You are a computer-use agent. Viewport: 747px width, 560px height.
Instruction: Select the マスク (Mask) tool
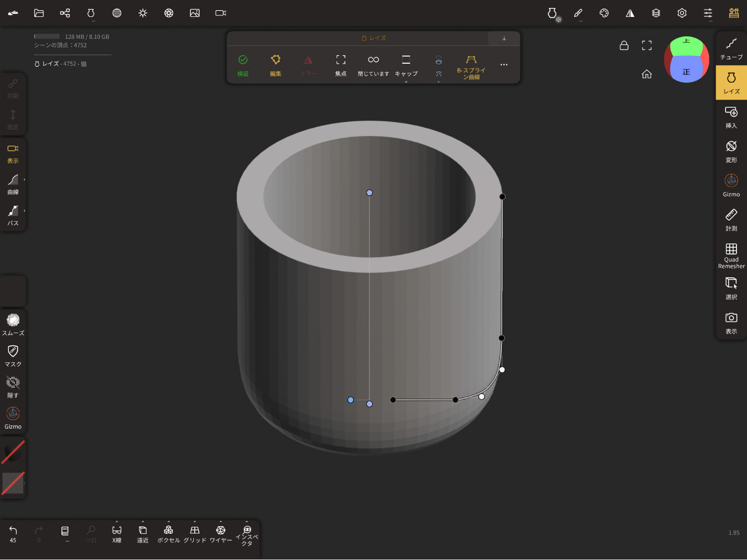coord(13,355)
